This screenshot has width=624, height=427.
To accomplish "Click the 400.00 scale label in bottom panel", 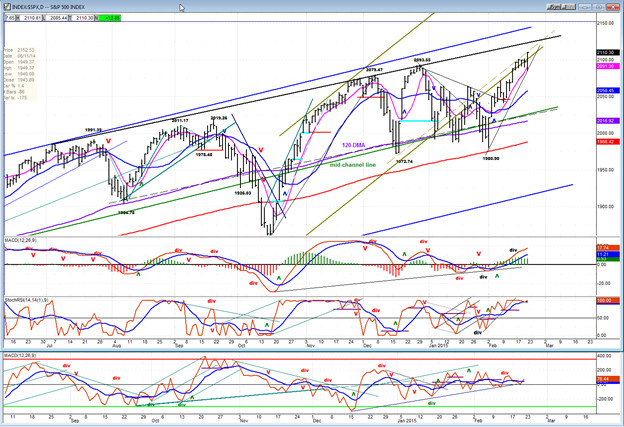I will tap(605, 355).
